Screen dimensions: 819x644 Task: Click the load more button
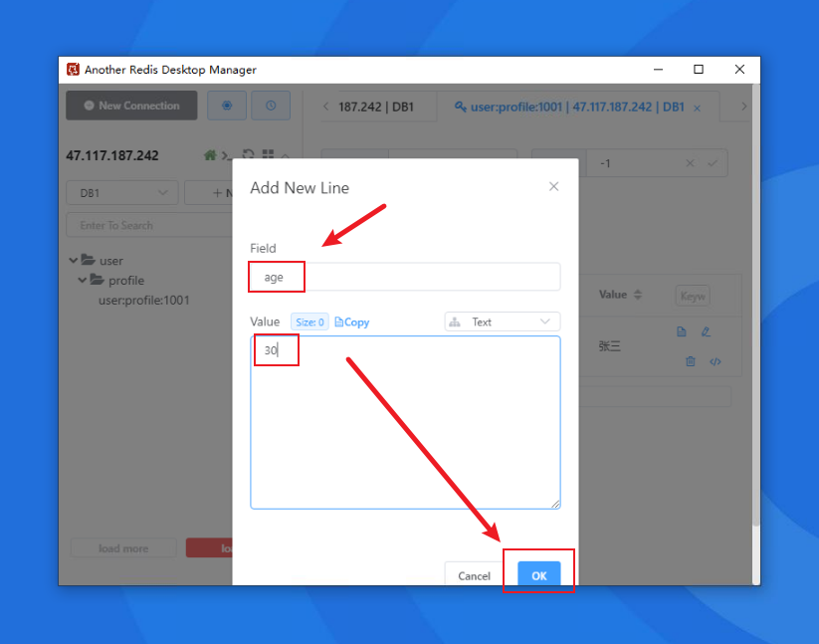(123, 548)
